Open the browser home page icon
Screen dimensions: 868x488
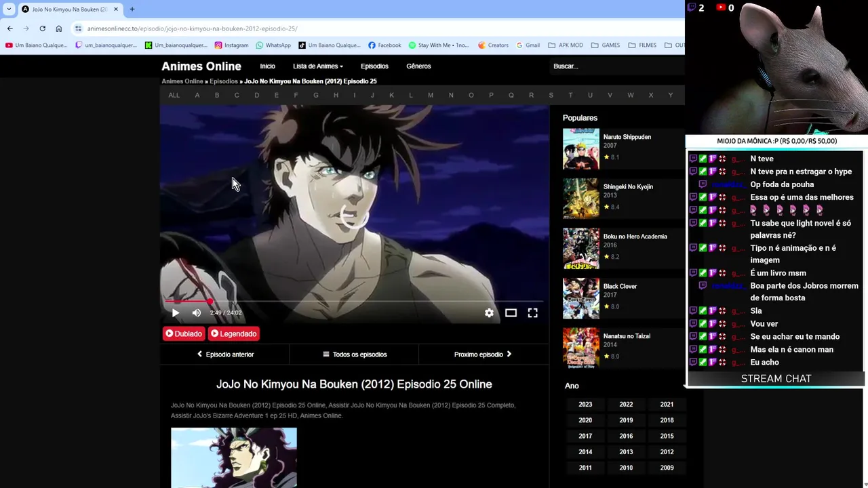(x=59, y=28)
